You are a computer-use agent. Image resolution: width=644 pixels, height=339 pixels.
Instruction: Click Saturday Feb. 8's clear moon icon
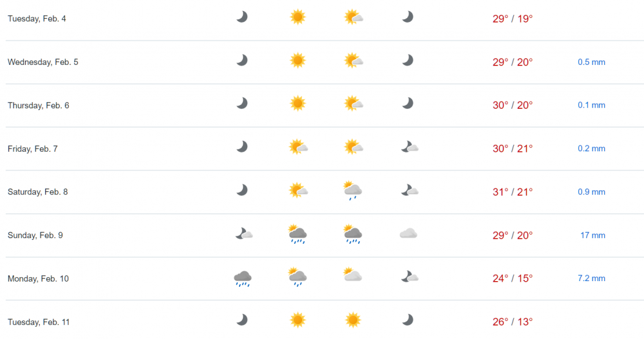coord(241,190)
